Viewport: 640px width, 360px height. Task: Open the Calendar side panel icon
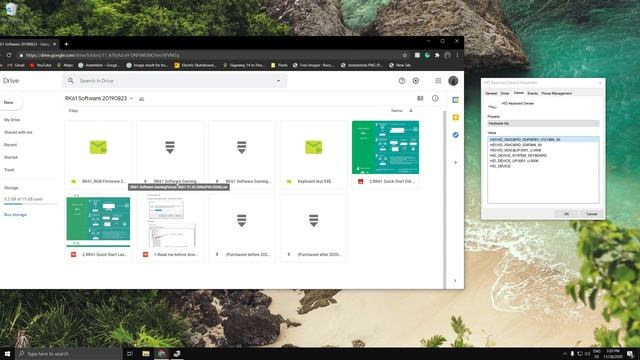tap(456, 100)
